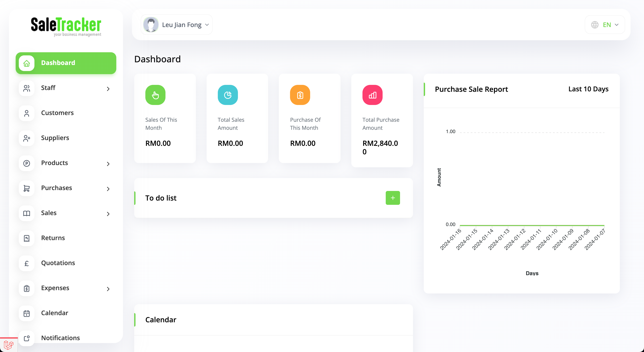Add a new to do item
The width and height of the screenshot is (644, 352).
[392, 198]
